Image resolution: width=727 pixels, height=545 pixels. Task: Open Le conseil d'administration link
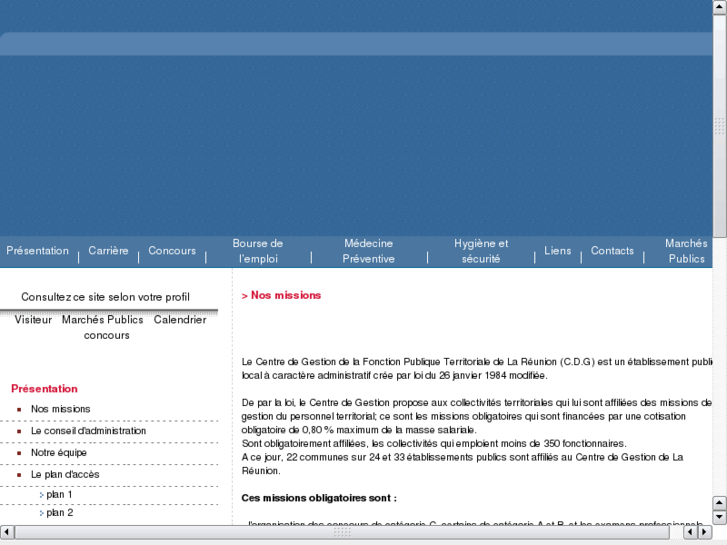click(x=89, y=431)
